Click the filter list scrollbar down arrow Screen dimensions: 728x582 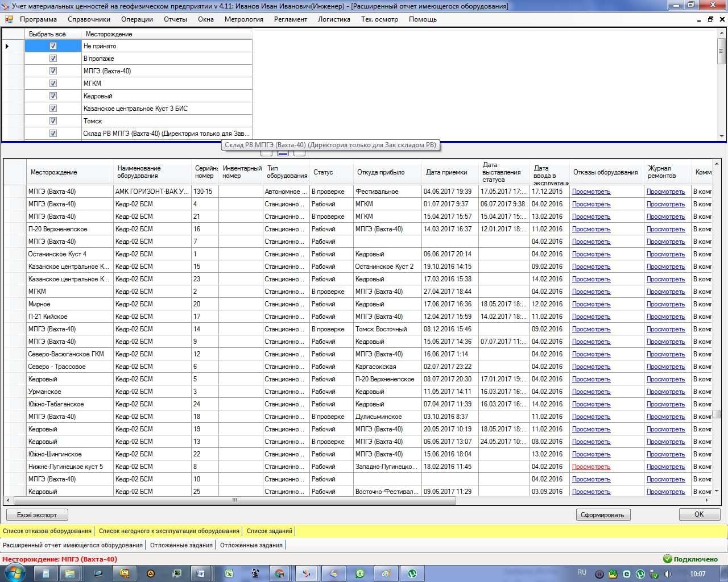pyautogui.click(x=721, y=136)
